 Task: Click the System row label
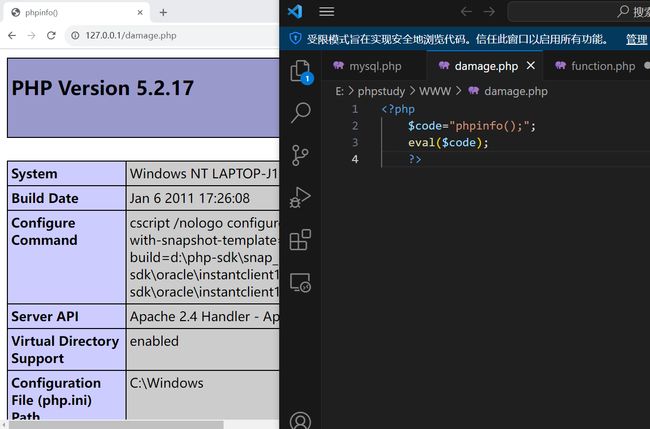34,174
